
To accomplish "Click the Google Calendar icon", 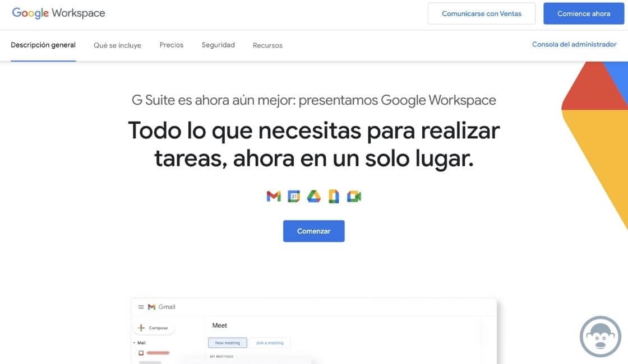I will coord(294,197).
